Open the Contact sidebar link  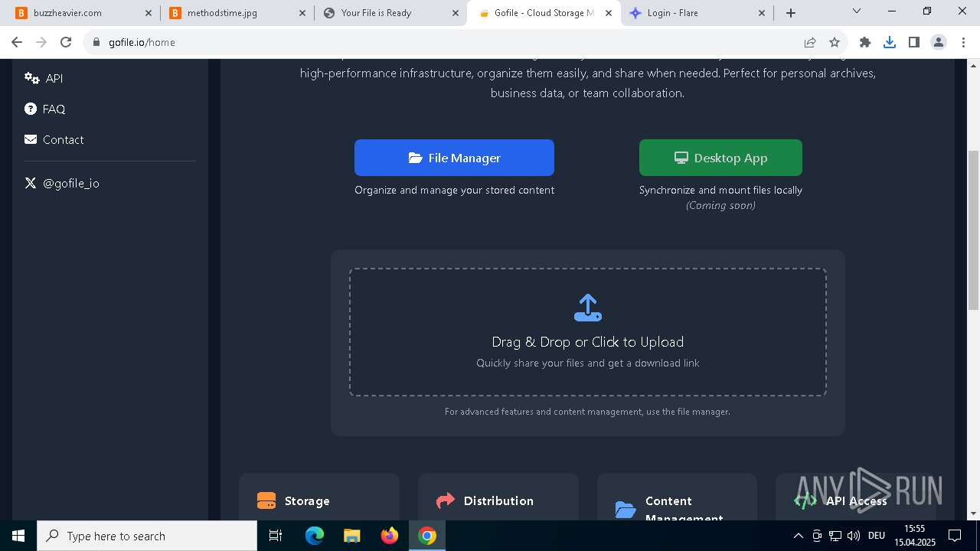[x=54, y=139]
